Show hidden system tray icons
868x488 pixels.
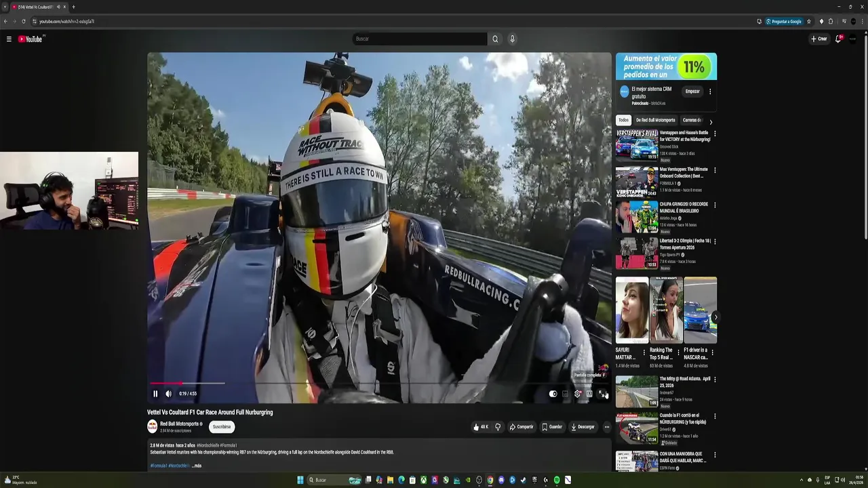point(801,480)
